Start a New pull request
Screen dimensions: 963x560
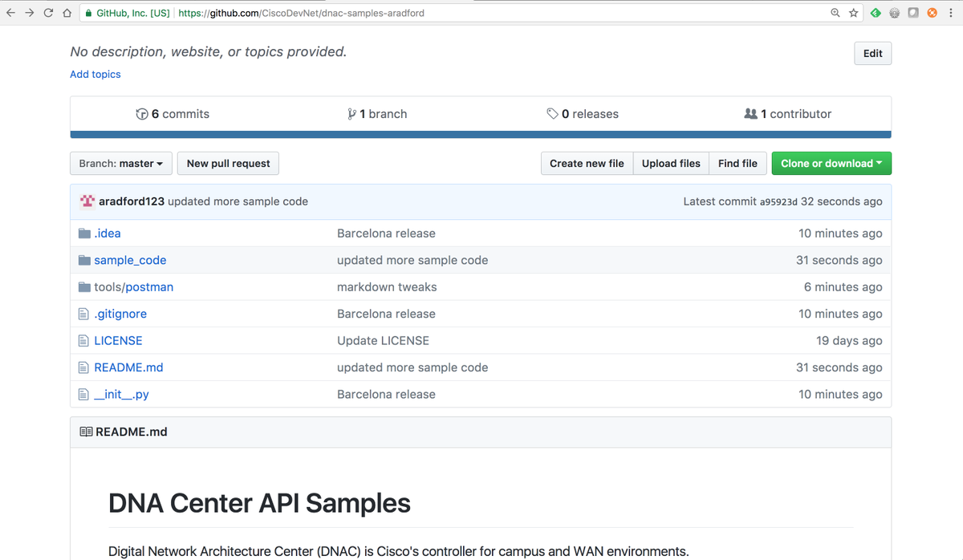tap(229, 164)
